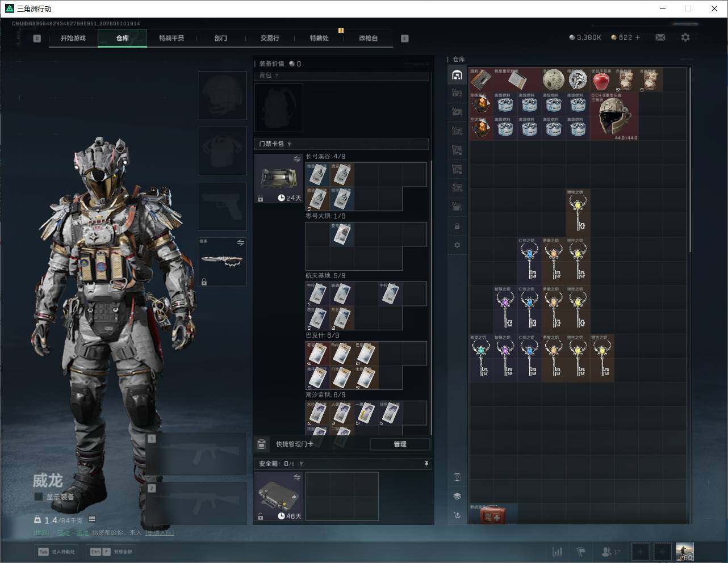Open the keycard case thumbnail showing 24天
728x563 pixels.
[x=279, y=179]
